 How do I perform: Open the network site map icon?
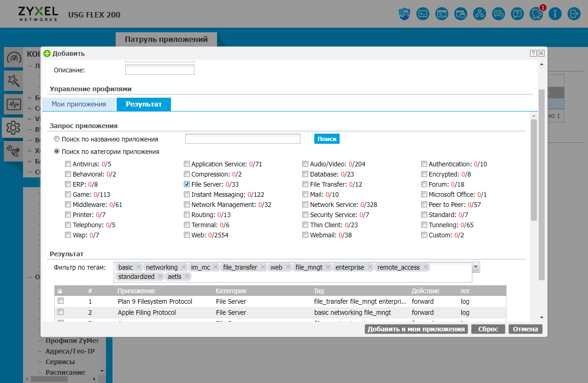(480, 14)
